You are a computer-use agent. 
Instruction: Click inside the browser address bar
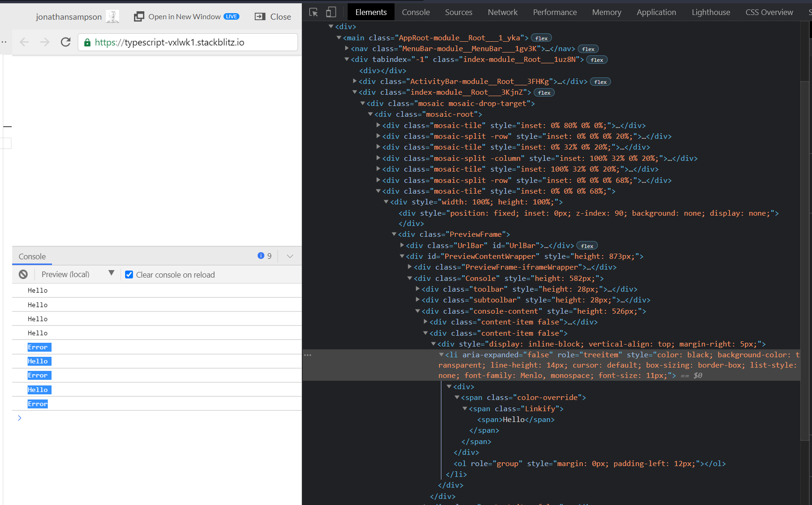point(187,42)
